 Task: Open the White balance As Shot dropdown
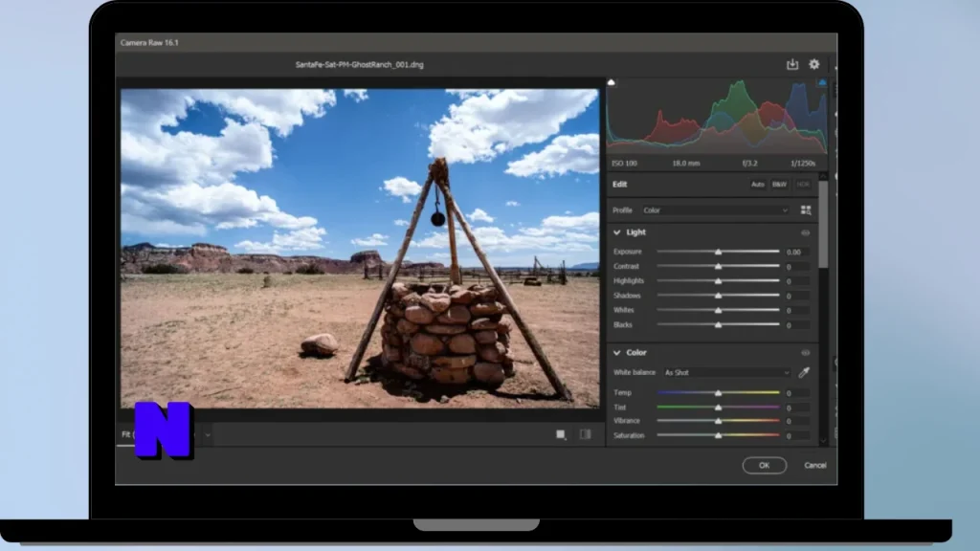[727, 372]
